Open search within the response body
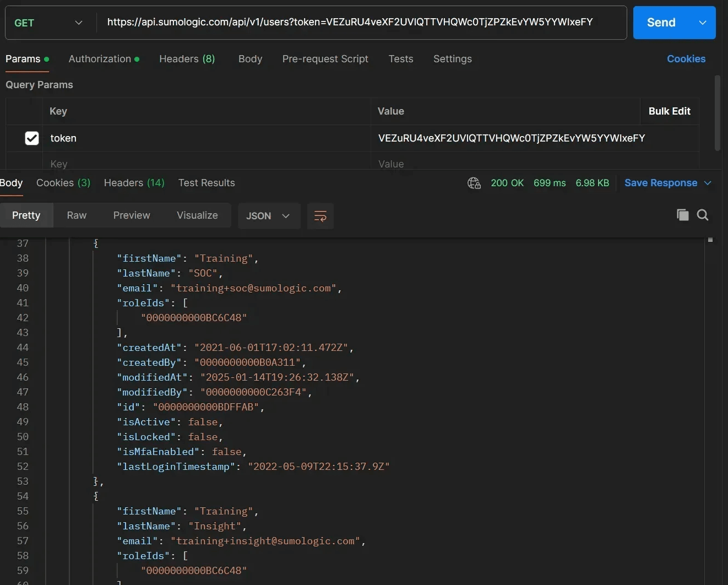 coord(703,215)
